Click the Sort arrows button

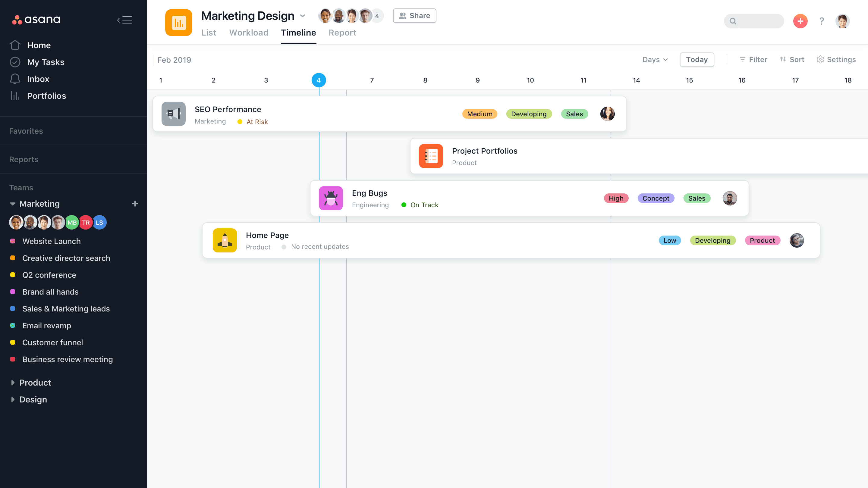click(792, 60)
